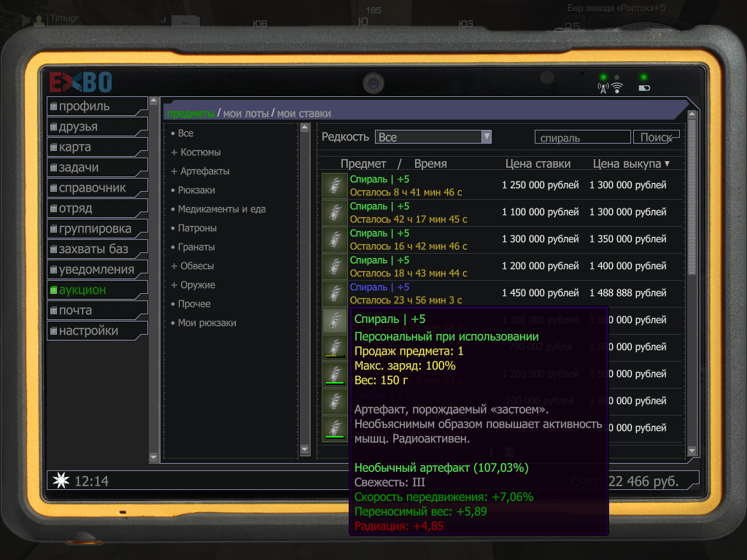Image resolution: width=747 pixels, height=560 pixels.
Task: Select the Гранаты category
Action: pos(193,247)
